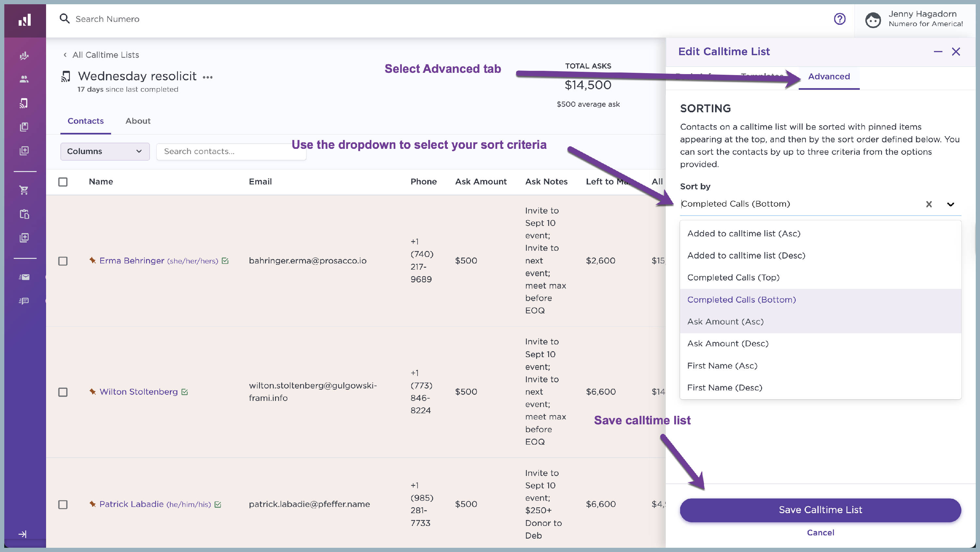Click the text message sidebar icon
The height and width of the screenshot is (552, 980).
click(x=24, y=301)
